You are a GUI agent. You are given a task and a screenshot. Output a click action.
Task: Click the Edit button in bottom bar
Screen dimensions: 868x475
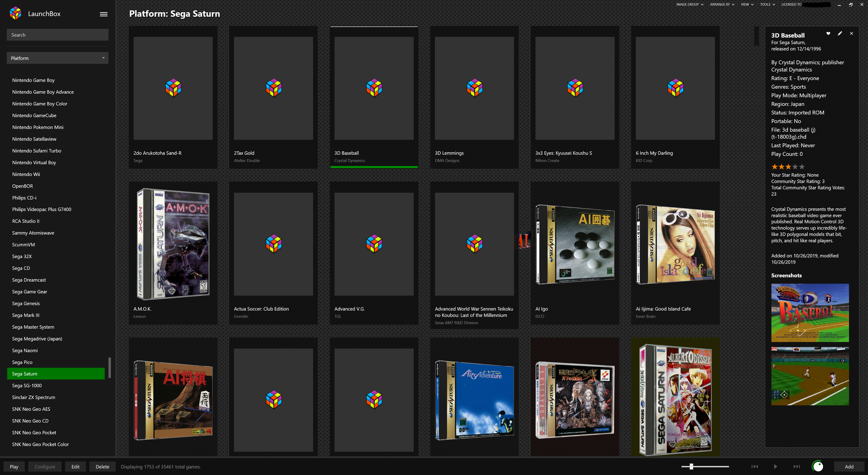[x=75, y=467]
